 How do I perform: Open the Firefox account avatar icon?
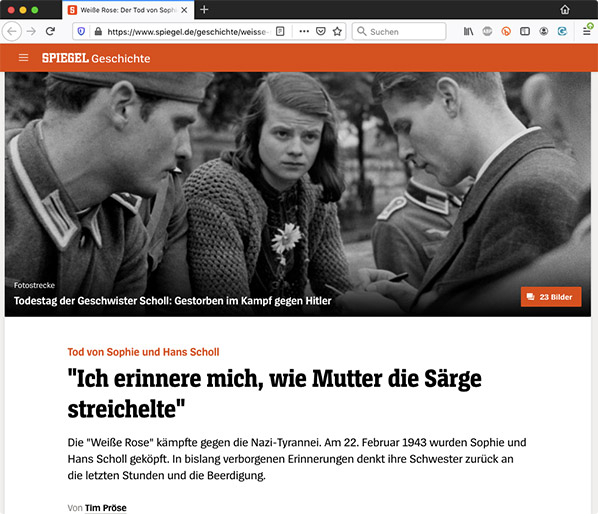(543, 31)
